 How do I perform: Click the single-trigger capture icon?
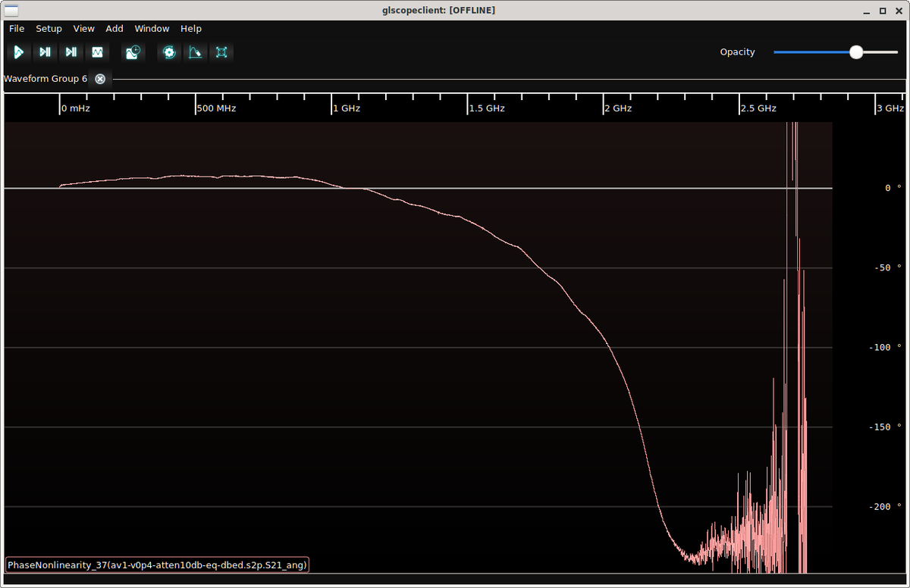point(45,52)
